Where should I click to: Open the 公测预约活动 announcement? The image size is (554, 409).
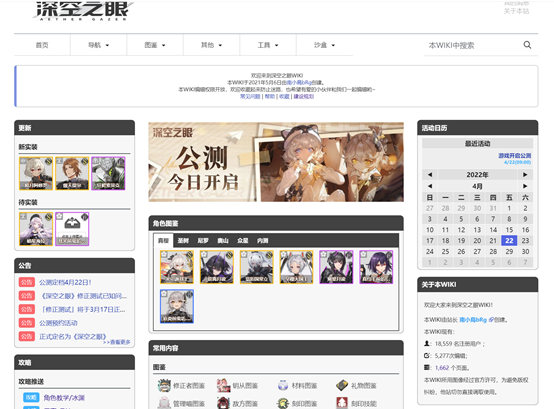[58, 323]
